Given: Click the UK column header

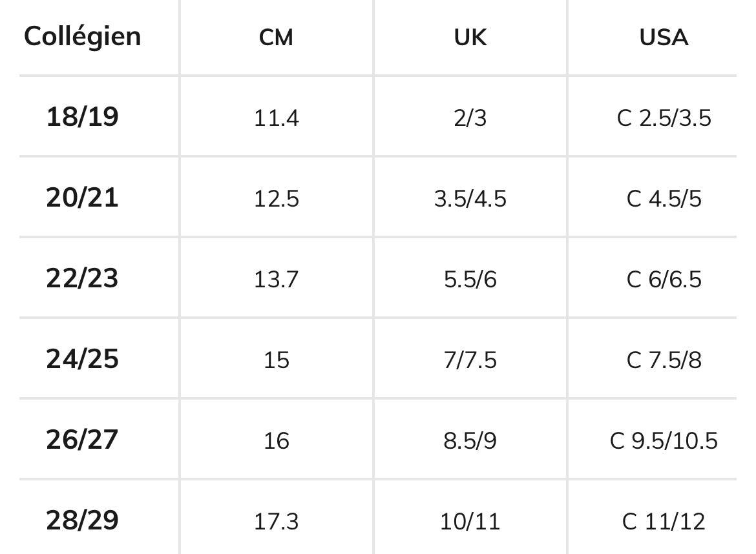Looking at the screenshot, I should tap(470, 37).
